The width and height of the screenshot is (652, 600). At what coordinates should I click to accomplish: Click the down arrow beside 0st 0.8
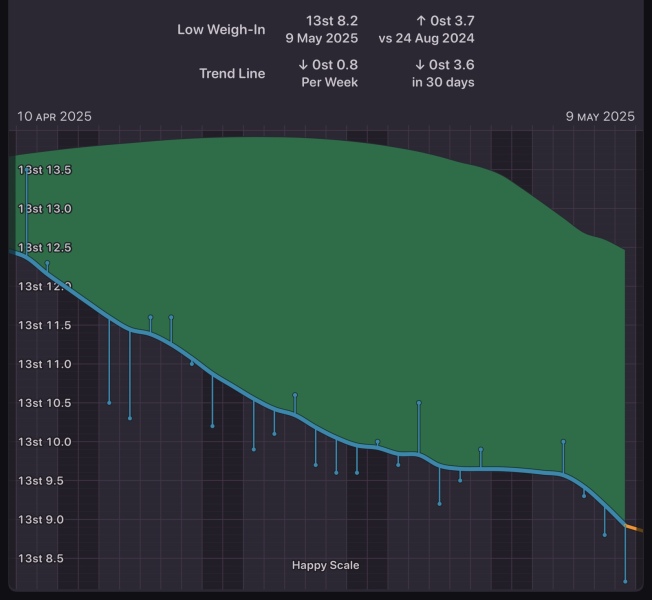(x=302, y=65)
